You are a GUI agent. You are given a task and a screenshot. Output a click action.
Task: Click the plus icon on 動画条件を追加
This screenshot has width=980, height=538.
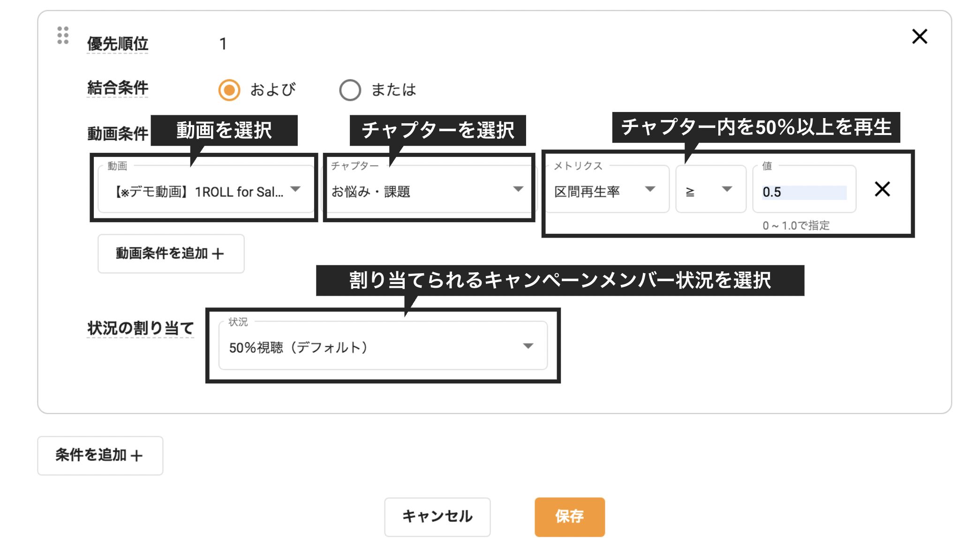click(217, 253)
